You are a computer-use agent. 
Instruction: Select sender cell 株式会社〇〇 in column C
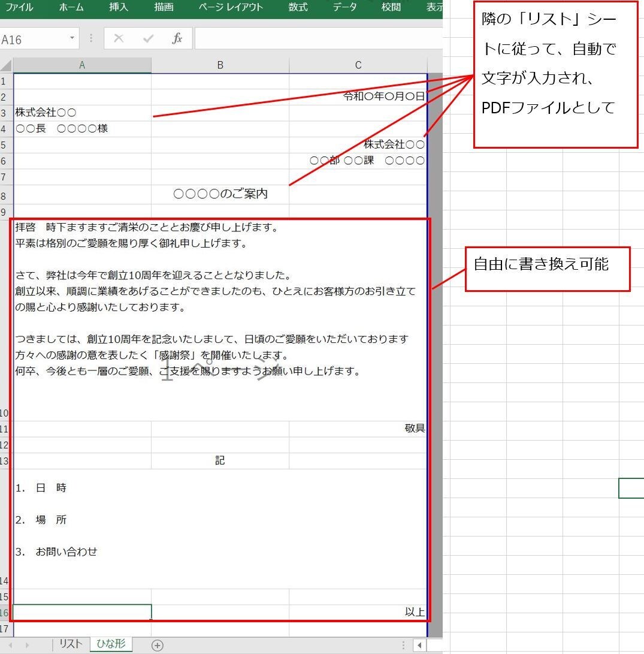tap(358, 144)
